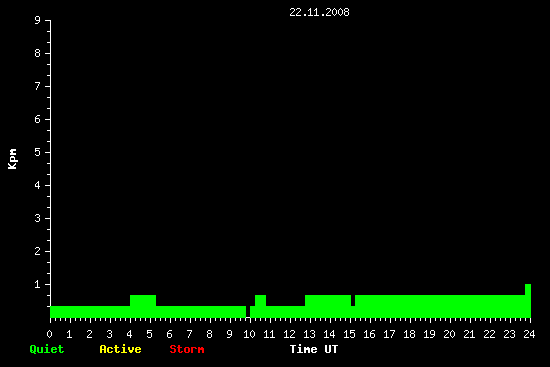550x367 pixels.
Task: Select the yellow Active legend label
Action: click(120, 349)
